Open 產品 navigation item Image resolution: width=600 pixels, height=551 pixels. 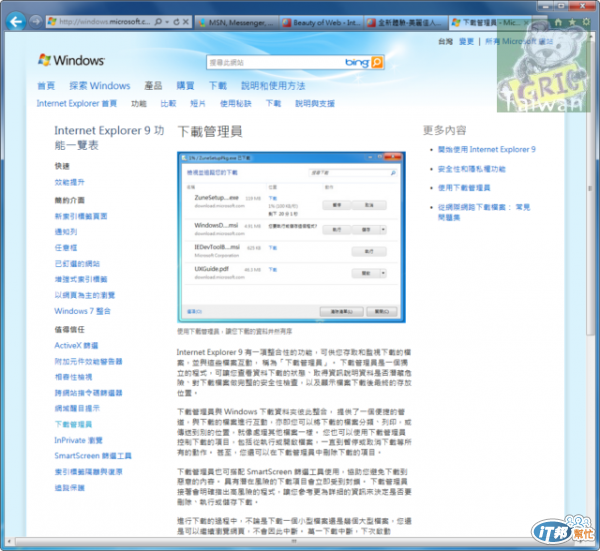pyautogui.click(x=153, y=86)
